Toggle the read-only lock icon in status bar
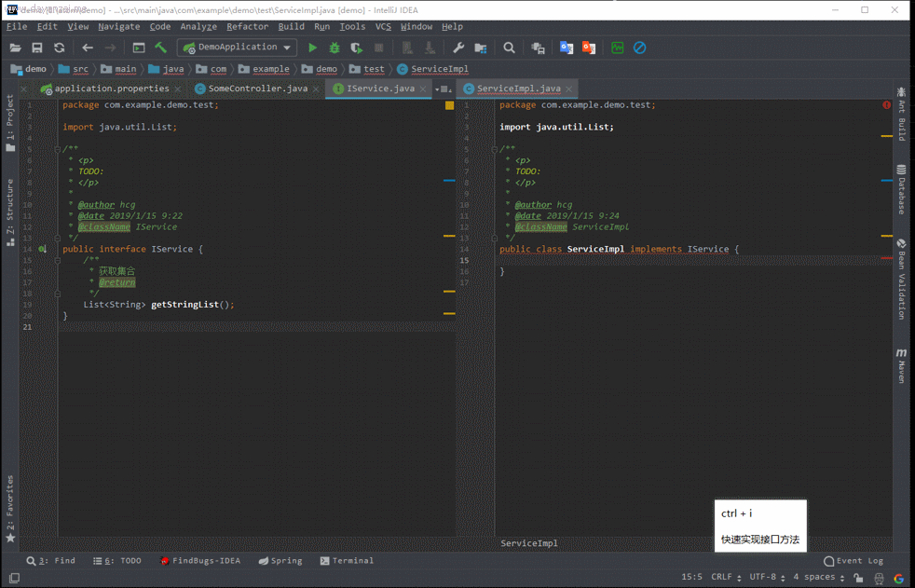Image resolution: width=915 pixels, height=588 pixels. click(x=858, y=578)
